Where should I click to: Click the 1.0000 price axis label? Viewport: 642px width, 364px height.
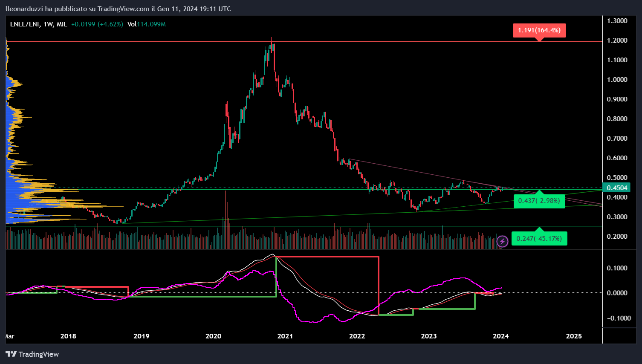click(x=617, y=80)
